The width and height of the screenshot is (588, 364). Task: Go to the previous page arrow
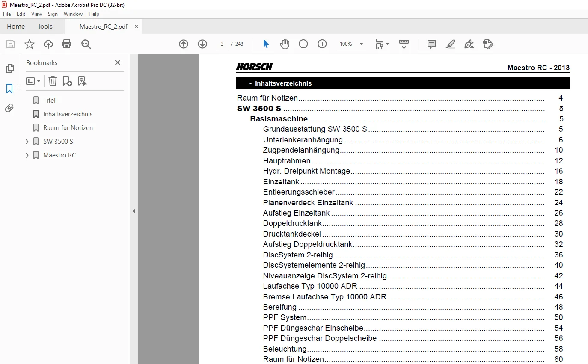pos(184,44)
